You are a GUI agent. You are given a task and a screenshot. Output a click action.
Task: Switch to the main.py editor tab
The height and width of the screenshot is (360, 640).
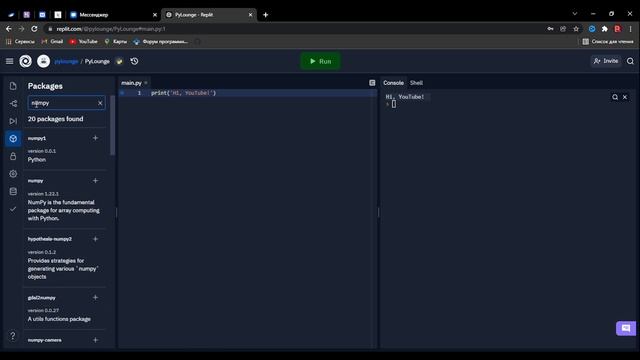pyautogui.click(x=131, y=83)
